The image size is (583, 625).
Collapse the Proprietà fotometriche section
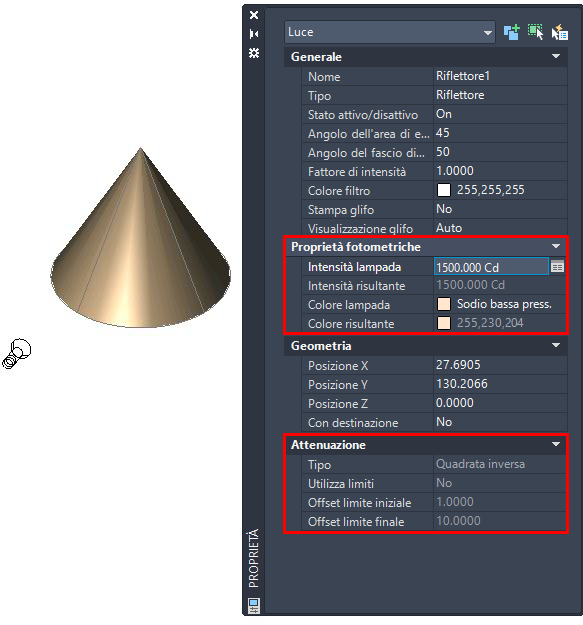(x=556, y=246)
